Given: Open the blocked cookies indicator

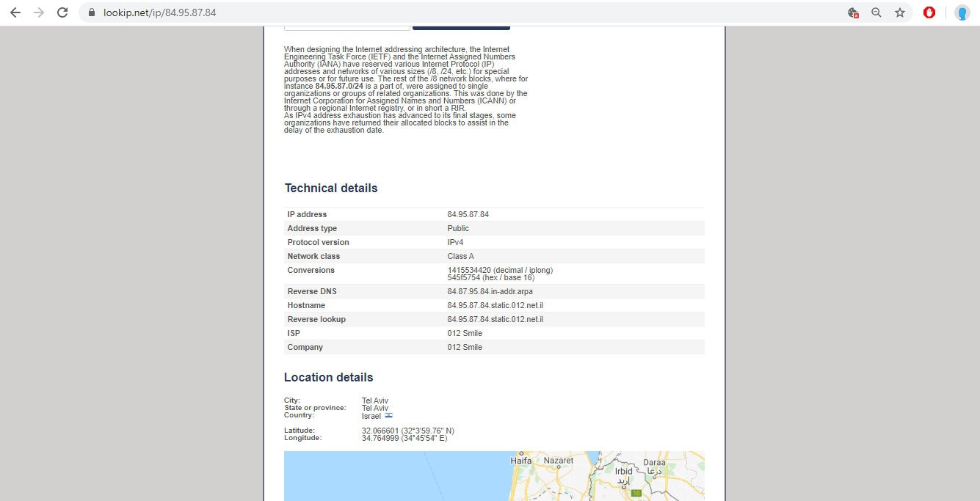Looking at the screenshot, I should [x=853, y=12].
